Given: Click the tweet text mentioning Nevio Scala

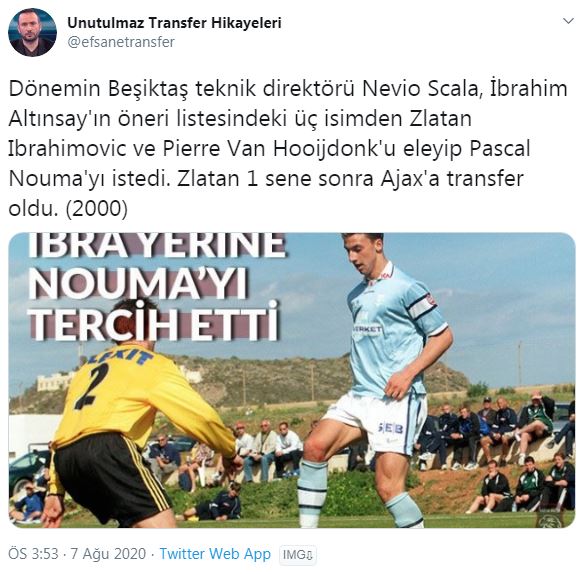Looking at the screenshot, I should pyautogui.click(x=288, y=89).
